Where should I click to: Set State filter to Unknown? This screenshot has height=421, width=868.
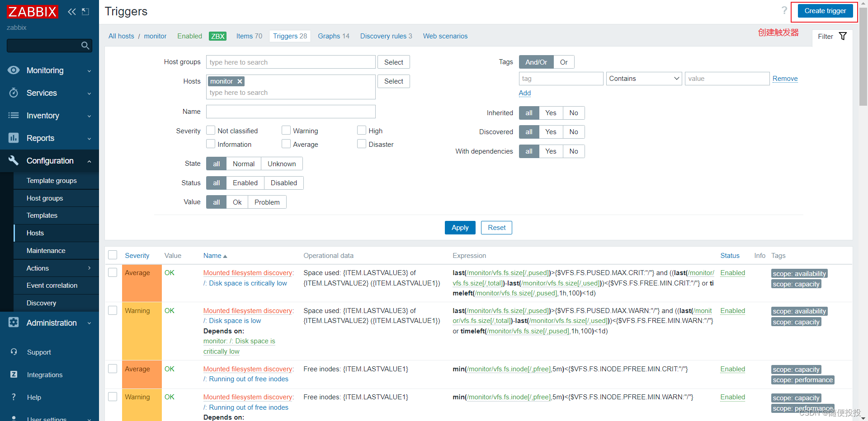coord(282,164)
